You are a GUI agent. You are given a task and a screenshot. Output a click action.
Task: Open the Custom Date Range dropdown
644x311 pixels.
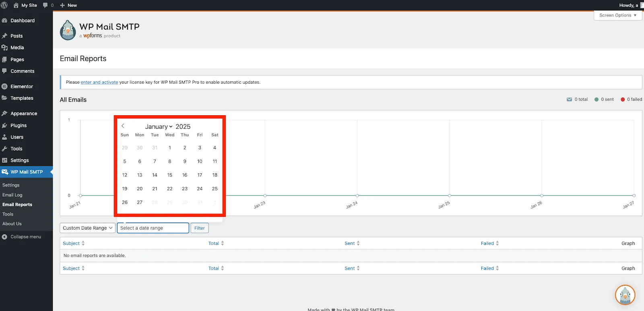pos(87,228)
